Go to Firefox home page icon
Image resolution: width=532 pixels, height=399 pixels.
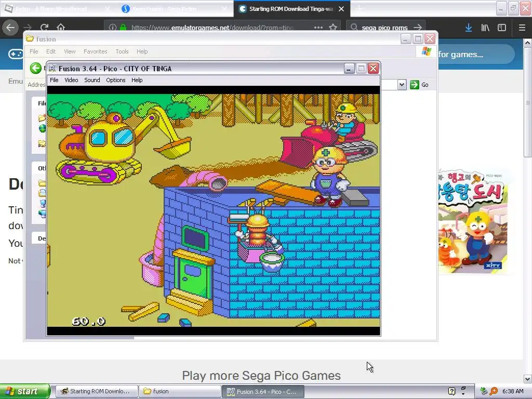[x=61, y=28]
